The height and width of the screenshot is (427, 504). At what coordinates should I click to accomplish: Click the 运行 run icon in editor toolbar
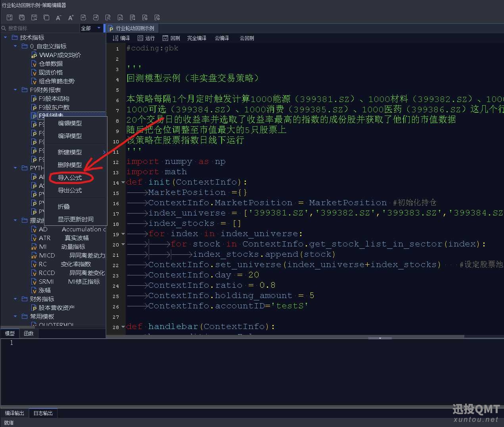point(140,38)
